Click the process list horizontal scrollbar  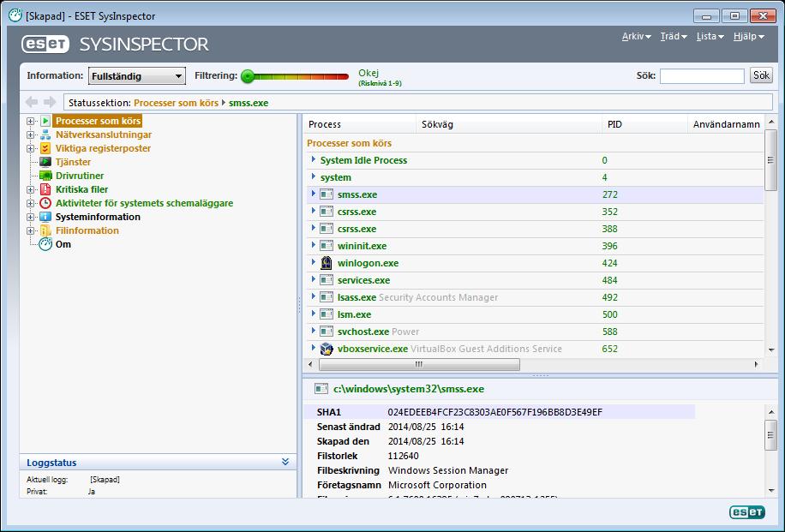(x=419, y=364)
